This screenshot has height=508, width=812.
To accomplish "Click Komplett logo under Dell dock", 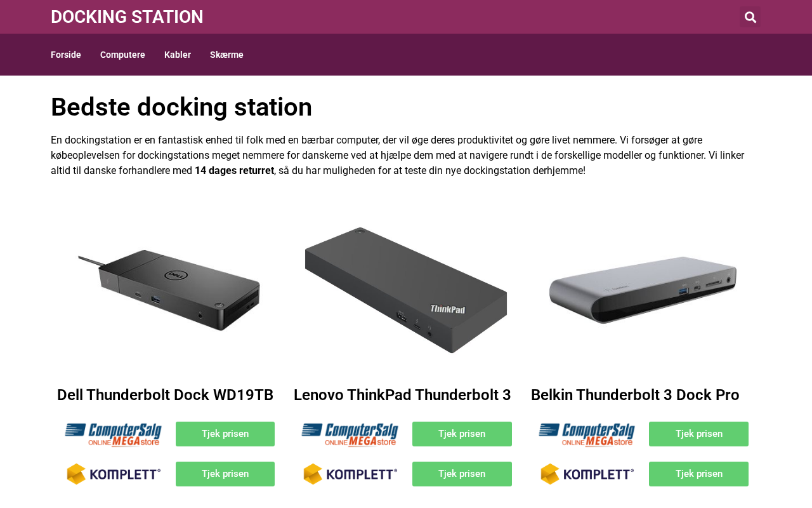I will [x=114, y=474].
